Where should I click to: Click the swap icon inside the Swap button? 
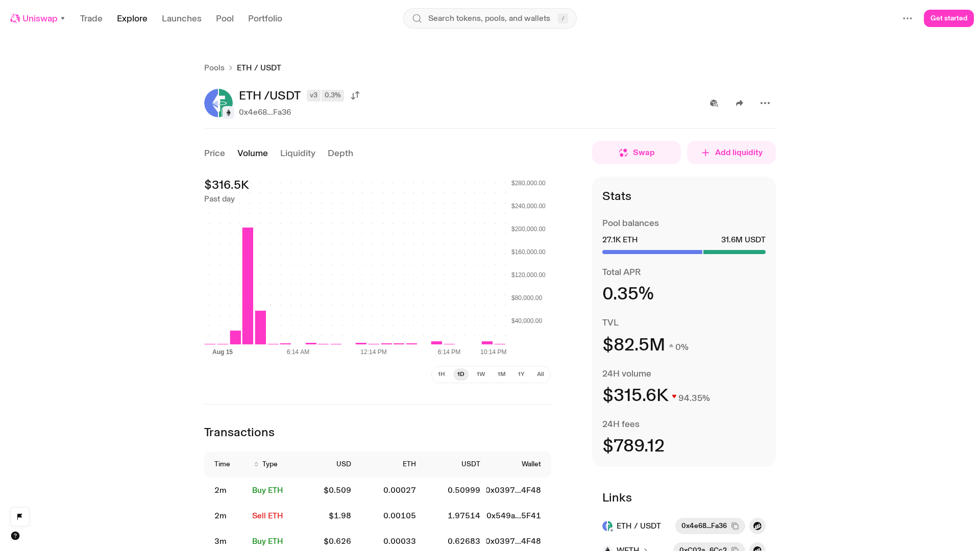pyautogui.click(x=623, y=153)
